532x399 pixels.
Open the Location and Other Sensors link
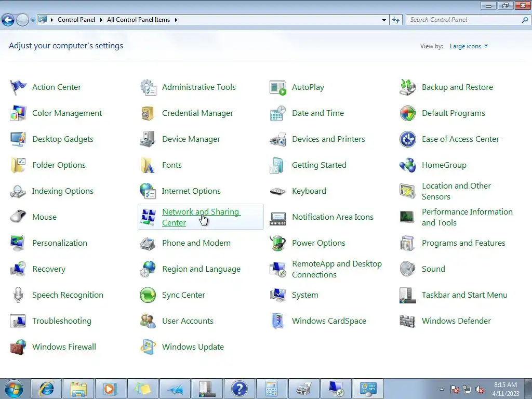456,191
